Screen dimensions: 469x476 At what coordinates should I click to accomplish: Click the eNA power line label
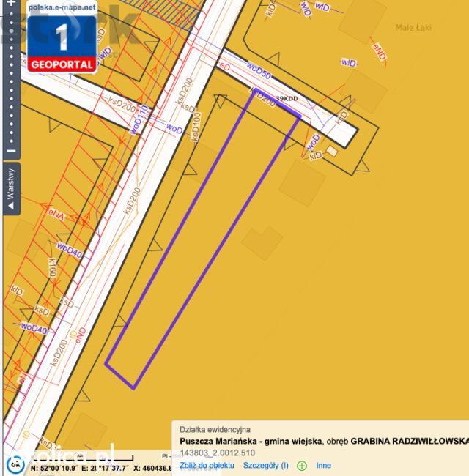[x=56, y=215]
